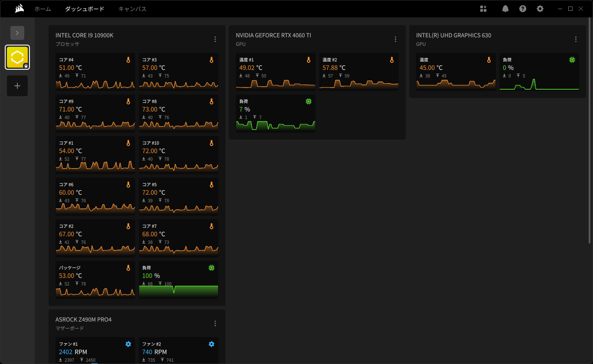This screenshot has height=364, width=593.
Task: Open the add widget grid icon
Action: coord(483,9)
